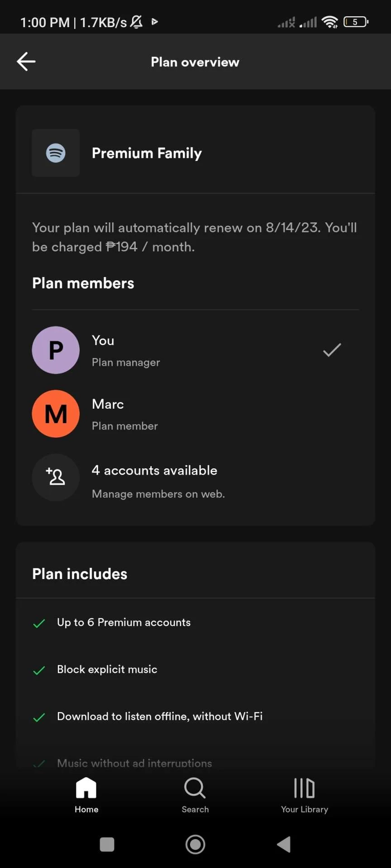Screen dimensions: 391x868
Task: Open the Your Library tab
Action: tap(305, 796)
